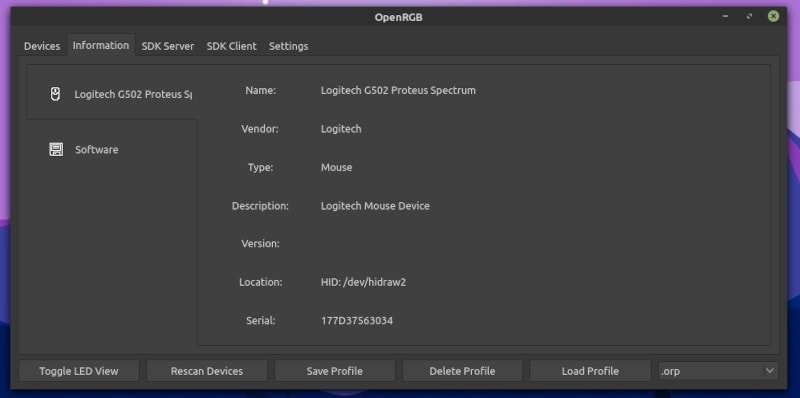Click the Serial: label
Screen dimensions: 800x398
260,321
